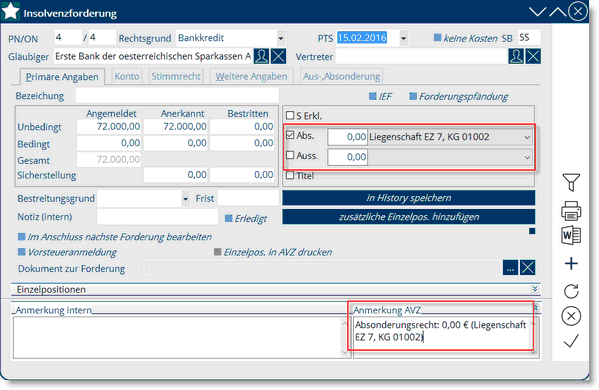
Task: Click the Abs. amount field
Action: pyautogui.click(x=347, y=137)
